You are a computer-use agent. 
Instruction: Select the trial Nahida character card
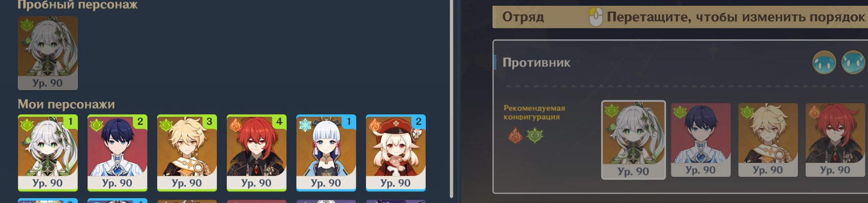(x=48, y=53)
